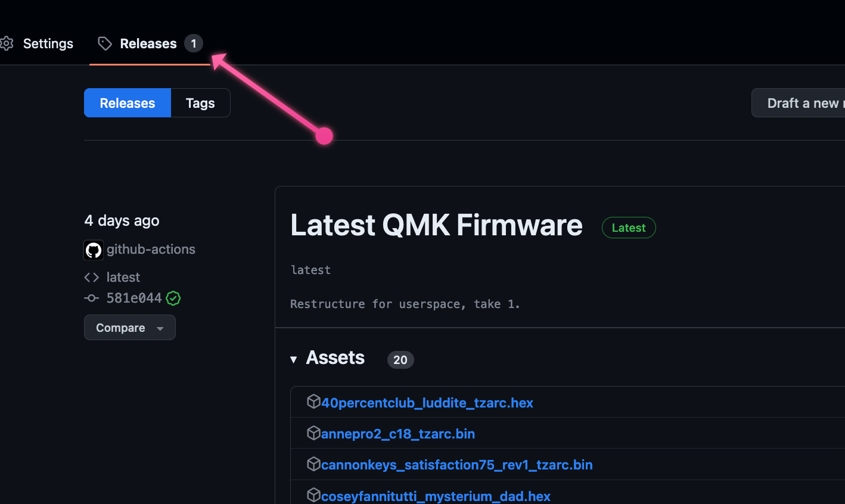
Task: Click package icon for cannonkeys_satisfaction75 file
Action: (x=313, y=464)
